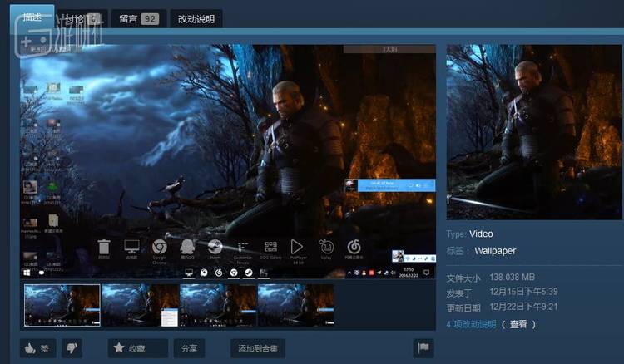Click the thumbs-up 赞 button
This screenshot has width=624, height=364.
click(37, 348)
